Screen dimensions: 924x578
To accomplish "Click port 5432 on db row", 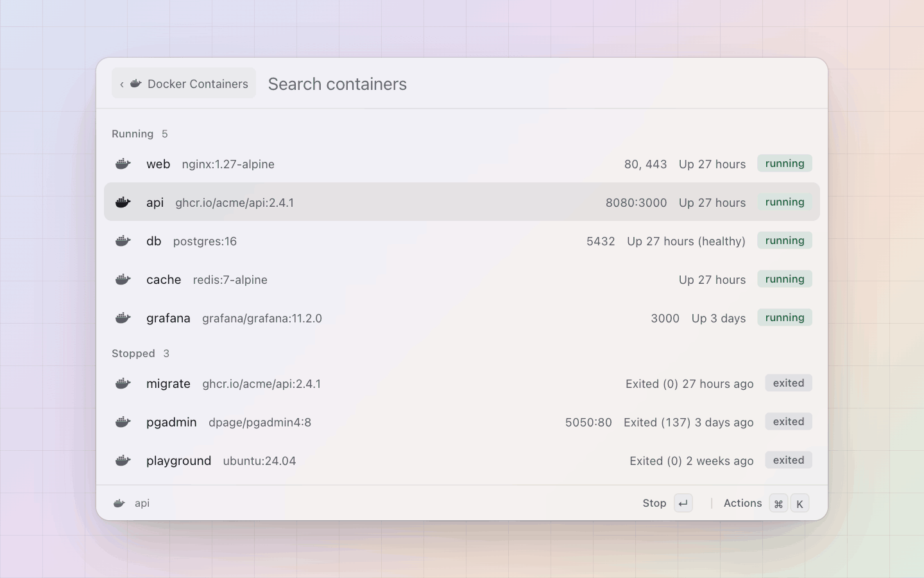I will (x=601, y=241).
